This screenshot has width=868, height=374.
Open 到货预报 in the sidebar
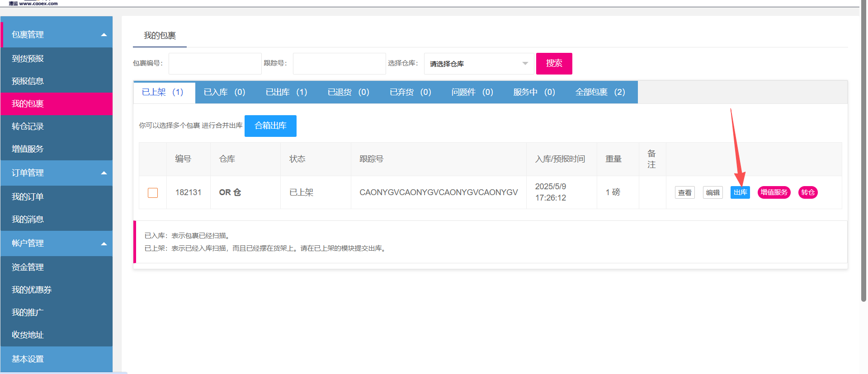[x=28, y=59]
